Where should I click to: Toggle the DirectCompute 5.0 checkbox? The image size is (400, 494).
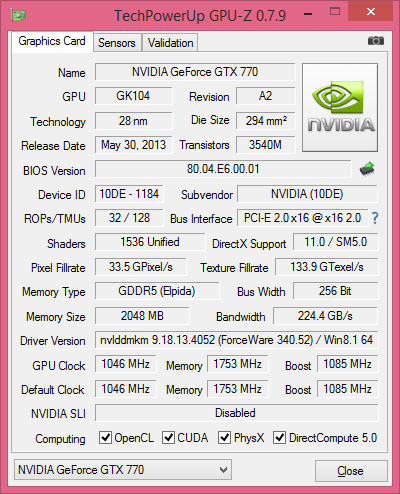click(x=279, y=437)
